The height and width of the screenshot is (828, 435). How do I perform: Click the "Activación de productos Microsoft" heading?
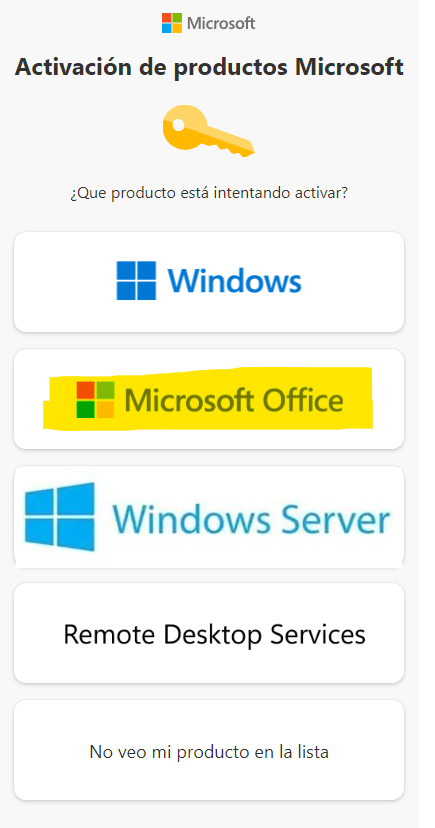tap(209, 67)
